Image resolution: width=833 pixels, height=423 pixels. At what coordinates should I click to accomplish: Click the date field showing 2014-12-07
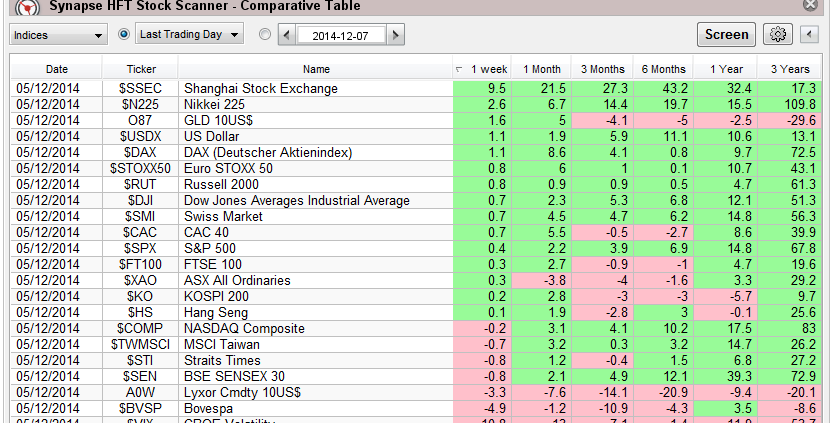click(x=340, y=35)
